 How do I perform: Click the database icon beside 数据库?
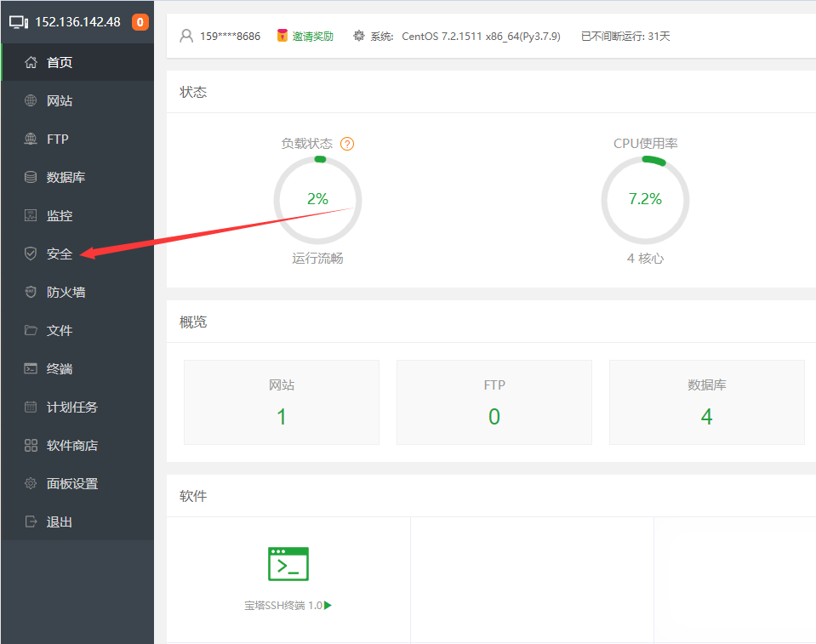(31, 177)
